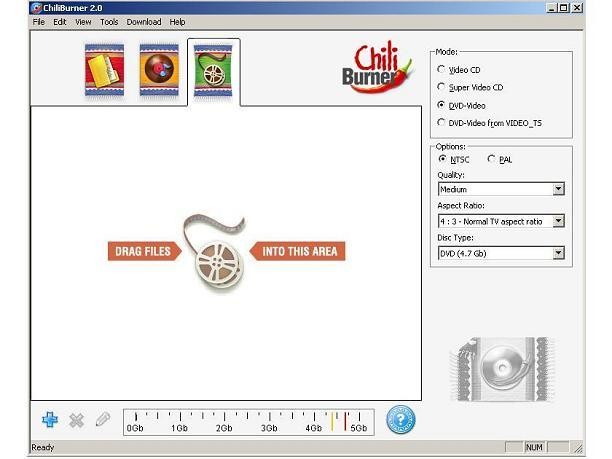Click the gray X remove files icon
Viewport: 612px width, 459px height.
[76, 420]
